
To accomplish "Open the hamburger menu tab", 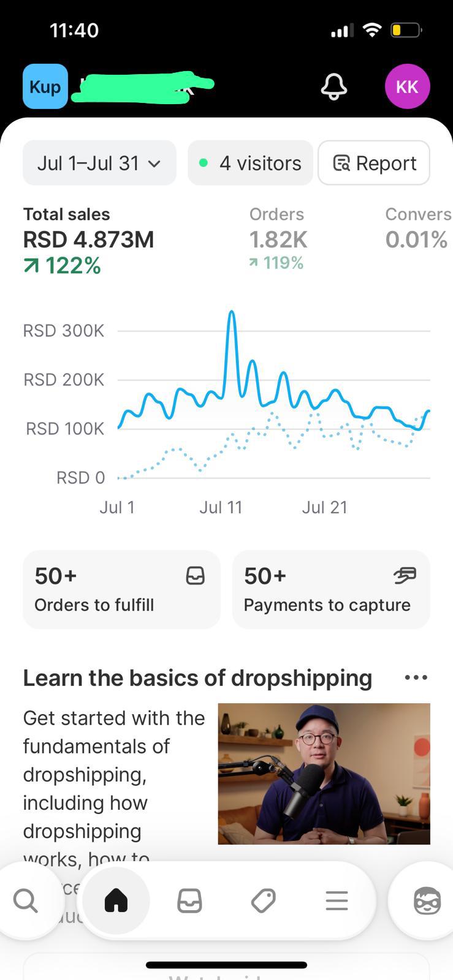I will (x=337, y=901).
